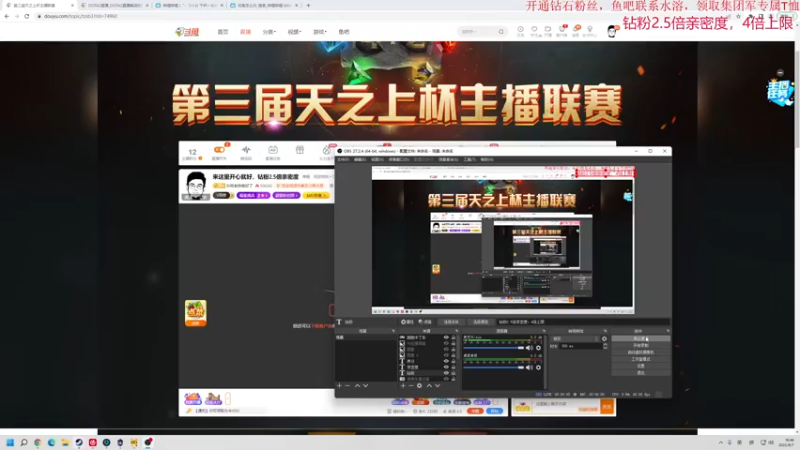Click search magnifier icon in Douyu search box
The height and width of the screenshot is (450, 800).
[501, 32]
